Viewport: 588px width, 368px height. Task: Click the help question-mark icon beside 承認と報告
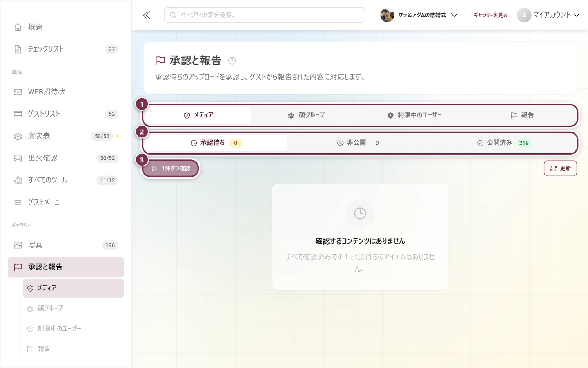point(232,61)
